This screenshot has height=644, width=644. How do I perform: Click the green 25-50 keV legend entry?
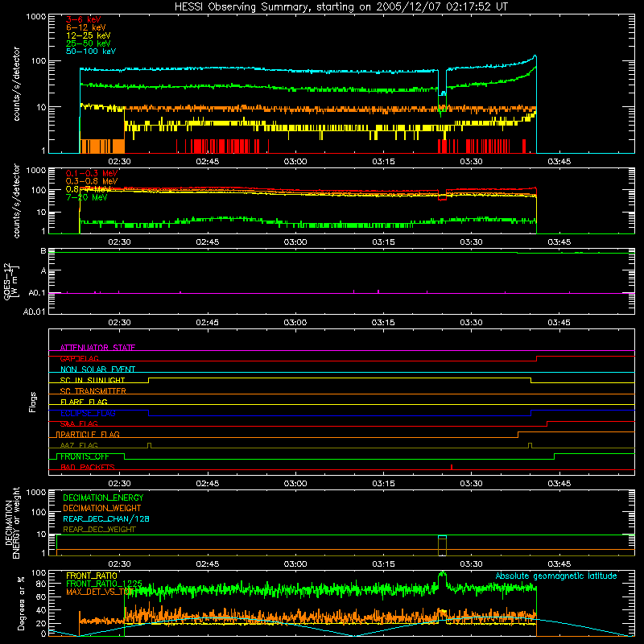88,43
